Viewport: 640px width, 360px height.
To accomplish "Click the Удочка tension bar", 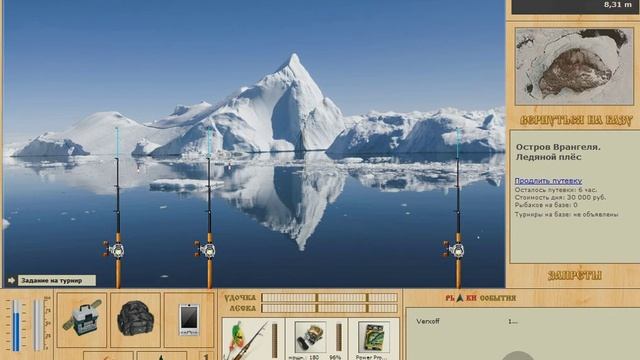I will click(329, 298).
